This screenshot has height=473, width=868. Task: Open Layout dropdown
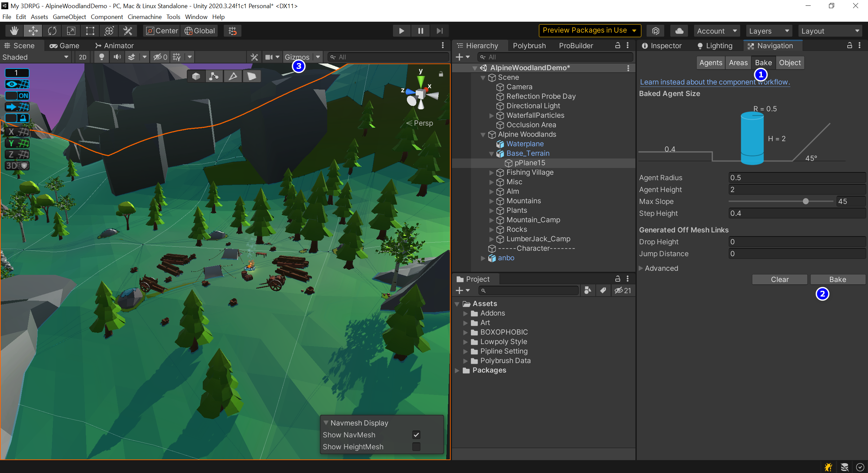tap(830, 31)
